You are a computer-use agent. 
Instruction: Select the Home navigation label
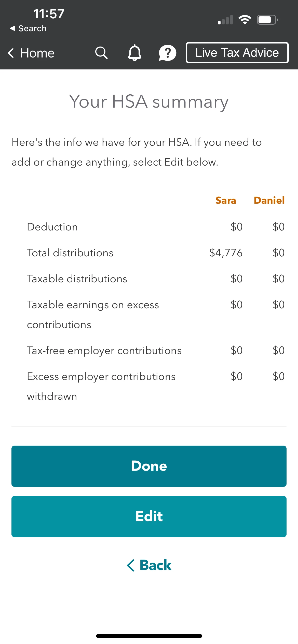point(37,53)
